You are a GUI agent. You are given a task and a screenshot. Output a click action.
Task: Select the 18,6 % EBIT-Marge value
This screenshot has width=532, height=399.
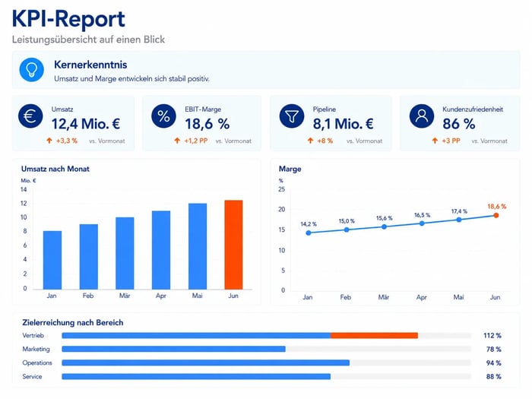[207, 124]
